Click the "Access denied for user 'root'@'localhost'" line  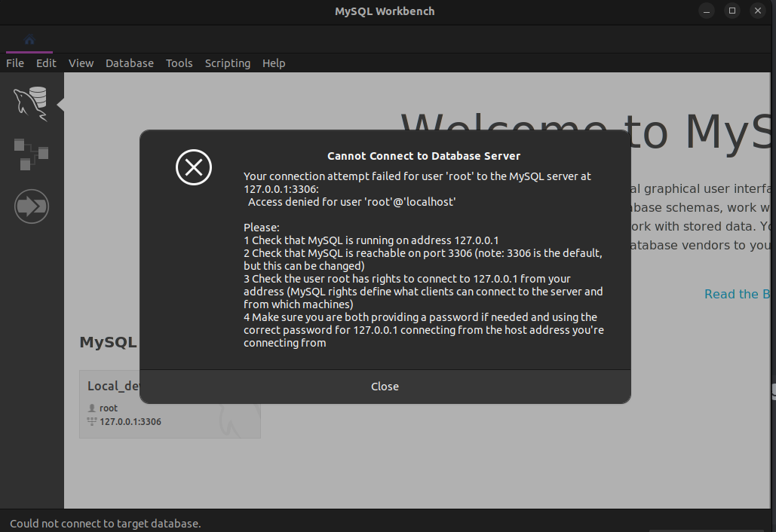tap(352, 202)
